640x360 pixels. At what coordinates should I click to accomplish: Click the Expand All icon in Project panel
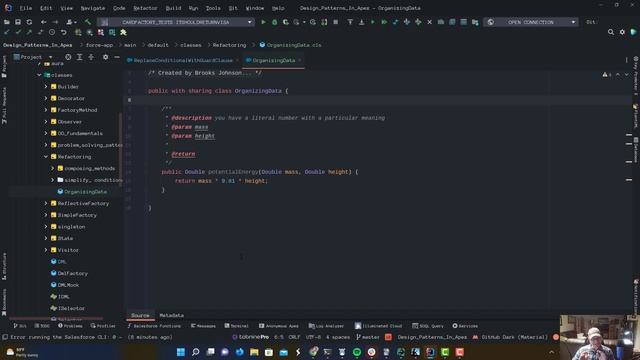click(80, 57)
